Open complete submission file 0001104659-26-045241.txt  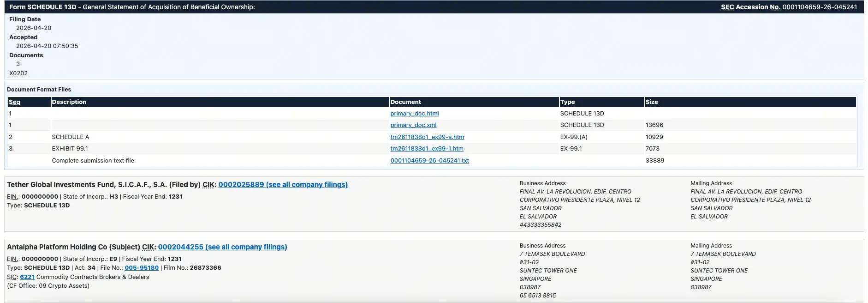(x=429, y=161)
